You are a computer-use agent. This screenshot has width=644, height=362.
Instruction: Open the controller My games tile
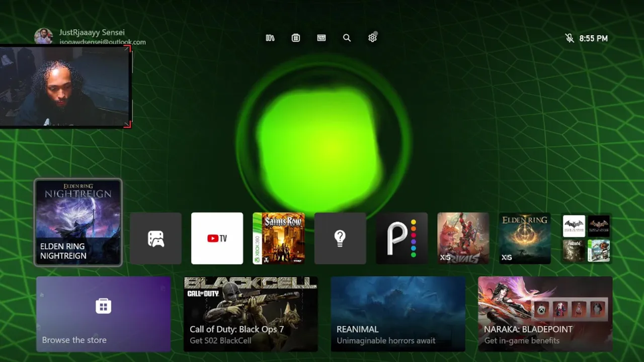click(156, 238)
